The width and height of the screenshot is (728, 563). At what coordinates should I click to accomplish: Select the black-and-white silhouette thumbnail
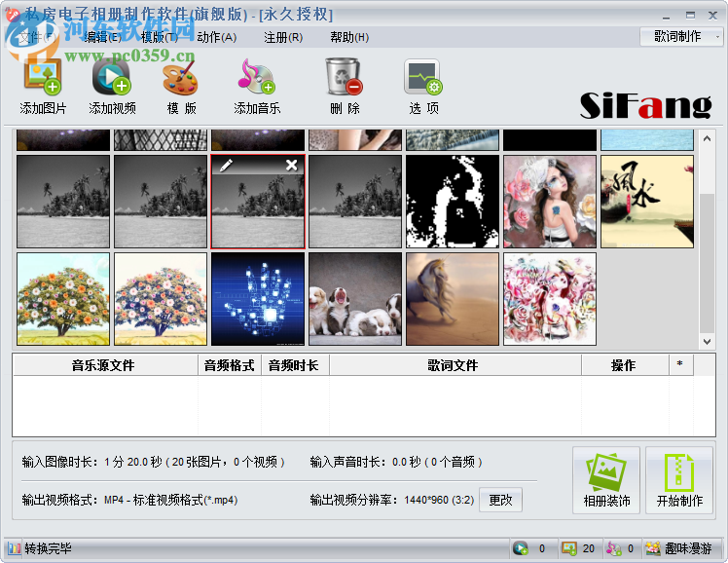453,202
